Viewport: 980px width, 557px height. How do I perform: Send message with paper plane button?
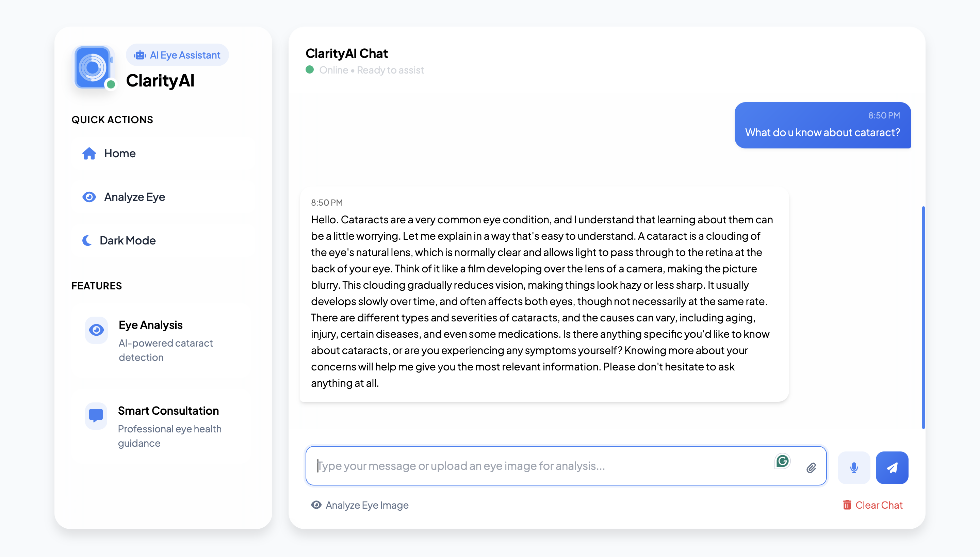click(892, 467)
